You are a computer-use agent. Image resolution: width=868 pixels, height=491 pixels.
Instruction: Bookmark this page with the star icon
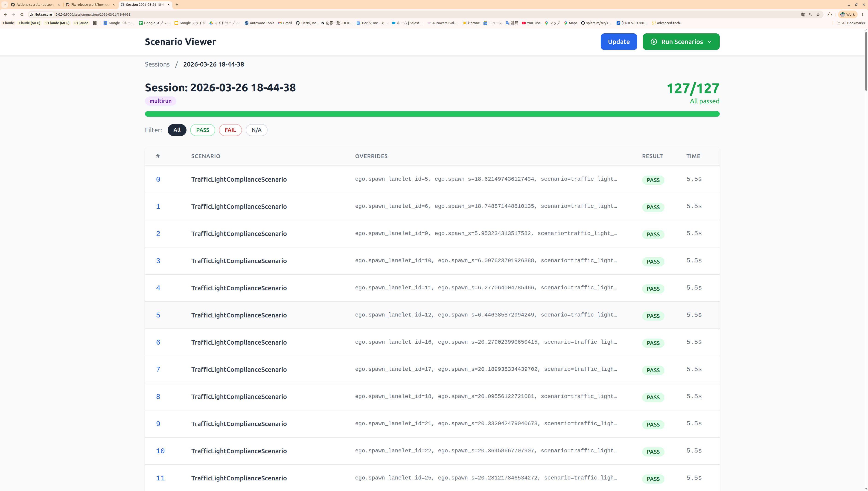click(x=818, y=15)
